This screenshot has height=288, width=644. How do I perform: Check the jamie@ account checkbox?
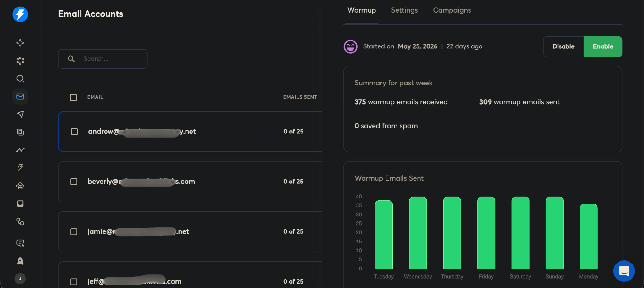click(x=74, y=232)
